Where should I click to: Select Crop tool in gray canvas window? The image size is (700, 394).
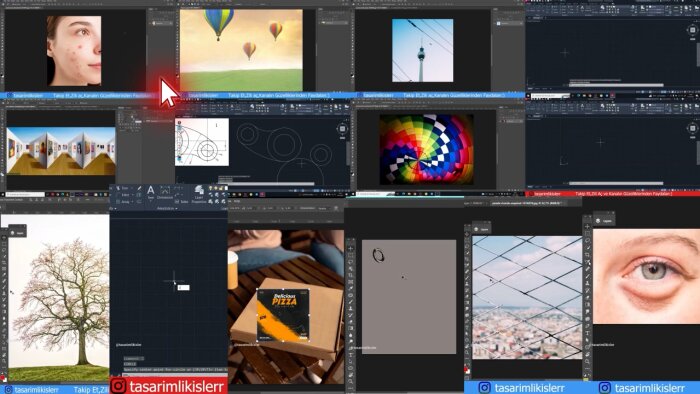350,275
